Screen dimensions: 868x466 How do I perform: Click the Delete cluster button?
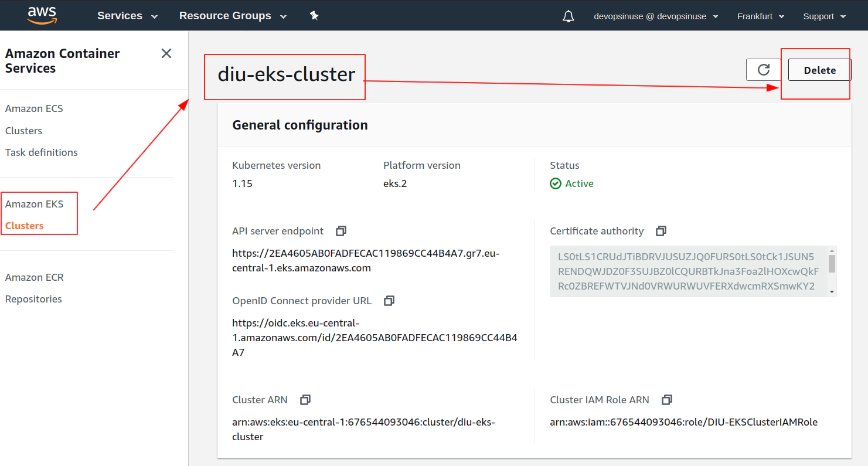819,70
